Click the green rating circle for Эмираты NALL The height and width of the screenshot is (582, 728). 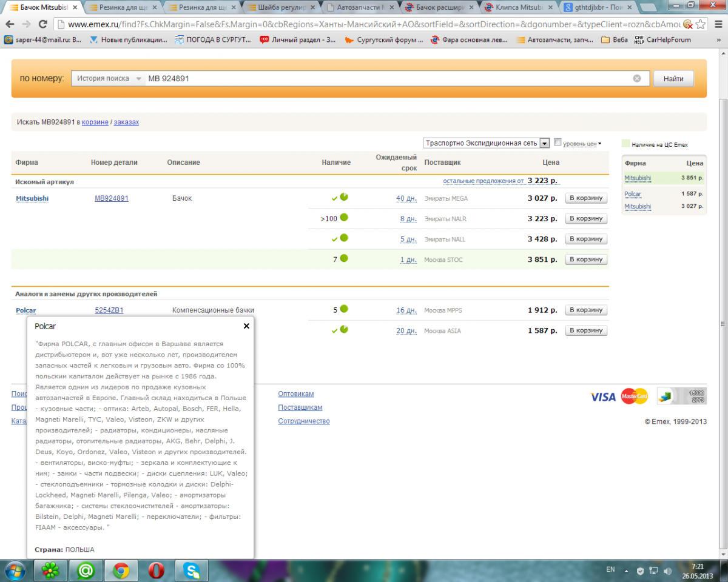click(344, 238)
